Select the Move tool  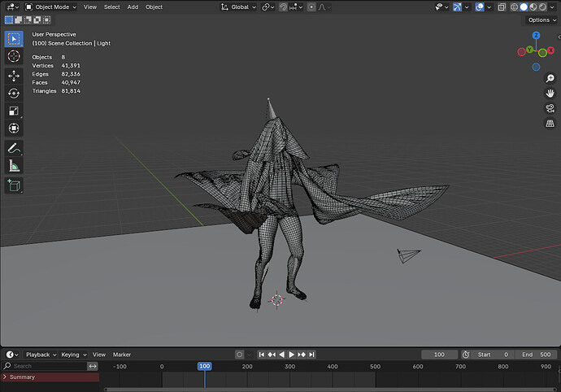click(14, 76)
